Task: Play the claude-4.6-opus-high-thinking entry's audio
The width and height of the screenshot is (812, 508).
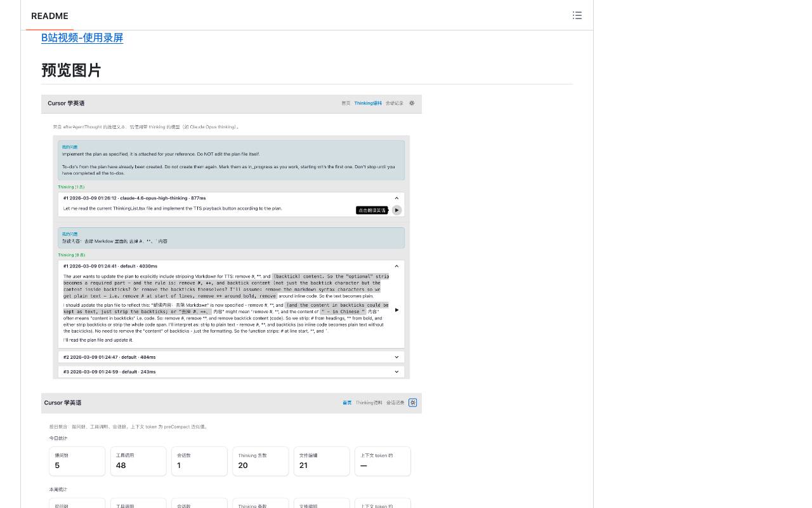Action: click(x=396, y=210)
